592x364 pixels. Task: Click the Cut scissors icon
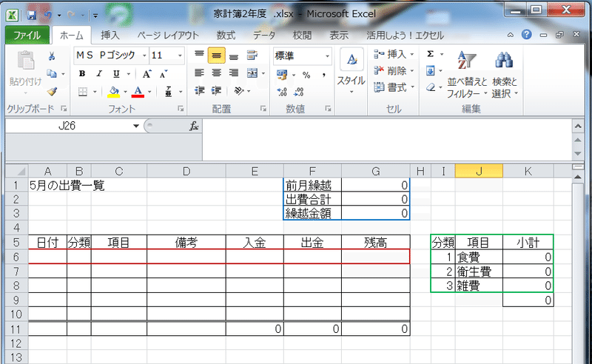coord(52,56)
